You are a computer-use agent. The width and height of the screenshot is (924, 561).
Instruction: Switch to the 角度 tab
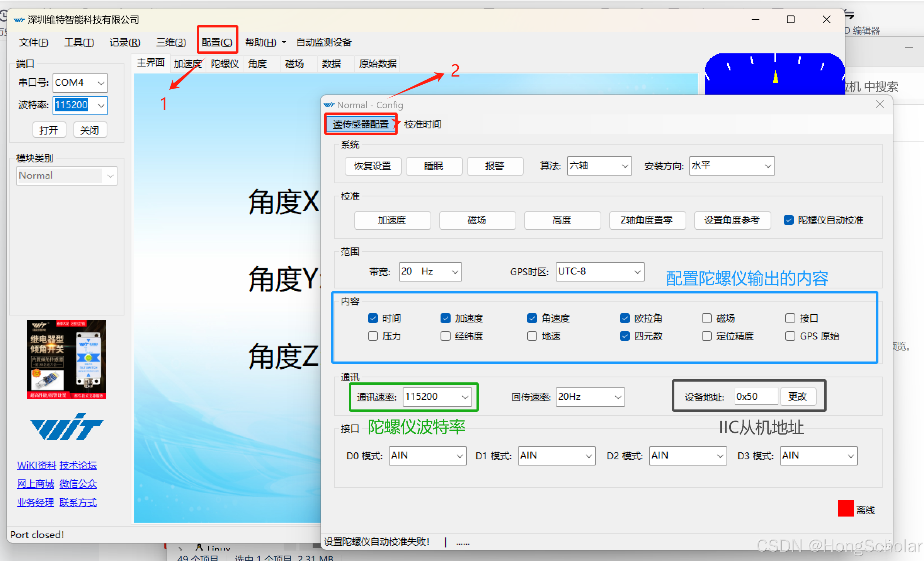pos(257,63)
